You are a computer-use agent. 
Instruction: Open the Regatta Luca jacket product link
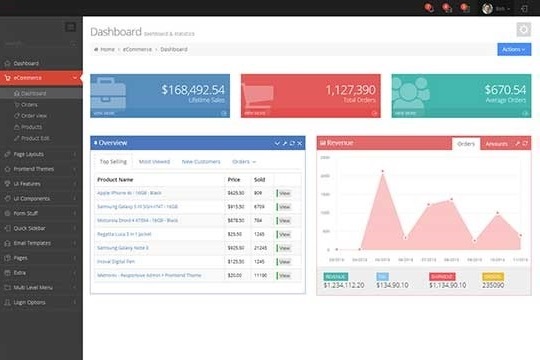124,234
